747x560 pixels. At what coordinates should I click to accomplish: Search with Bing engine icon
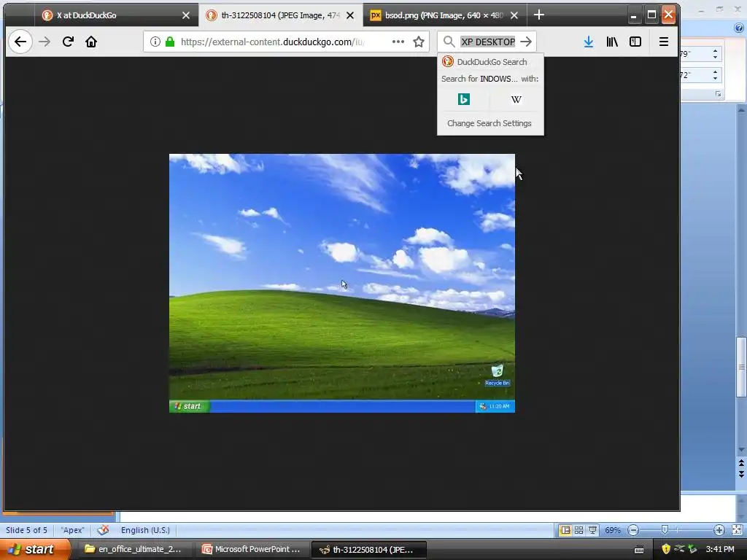[463, 99]
